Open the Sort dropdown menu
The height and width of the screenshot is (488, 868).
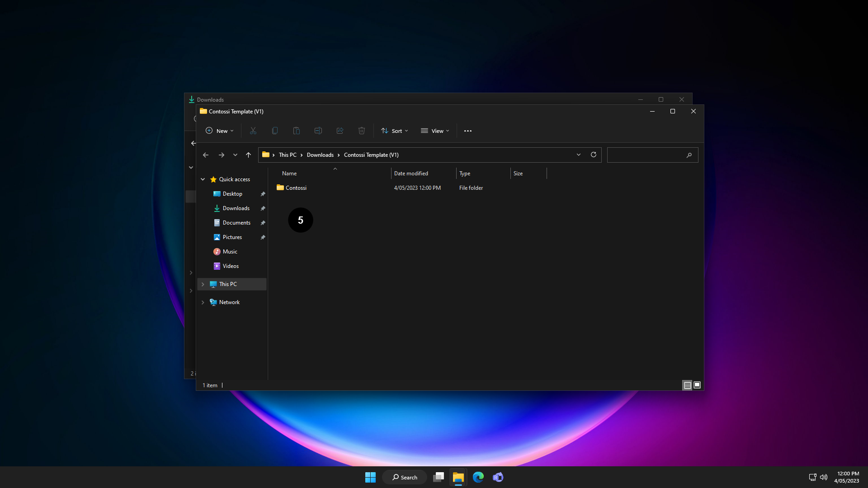click(395, 131)
